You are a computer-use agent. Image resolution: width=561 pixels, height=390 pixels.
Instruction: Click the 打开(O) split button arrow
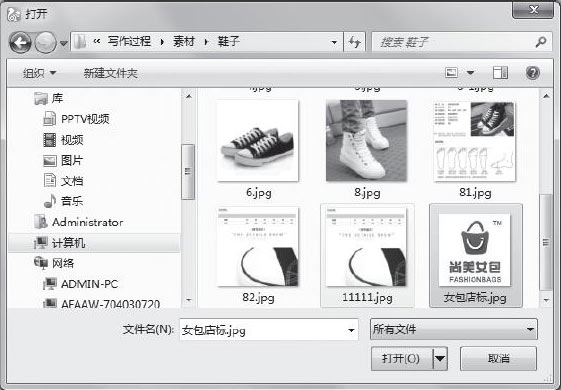[x=440, y=358]
